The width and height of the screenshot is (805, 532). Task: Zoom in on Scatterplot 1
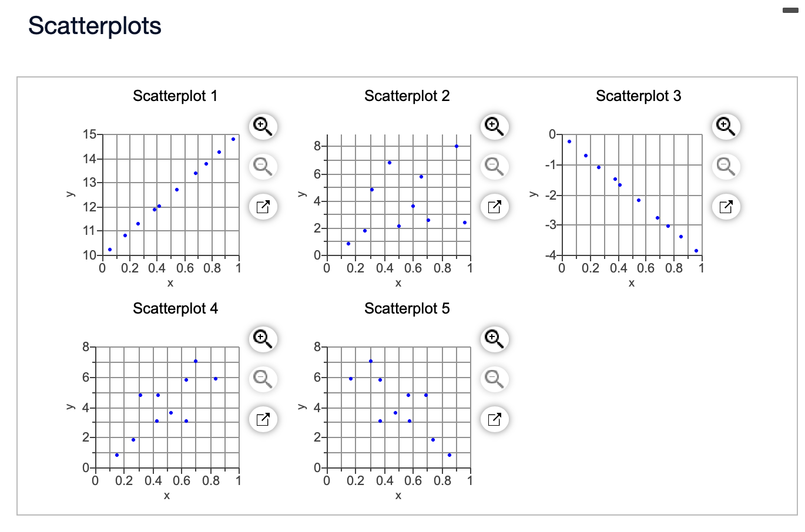click(x=263, y=126)
